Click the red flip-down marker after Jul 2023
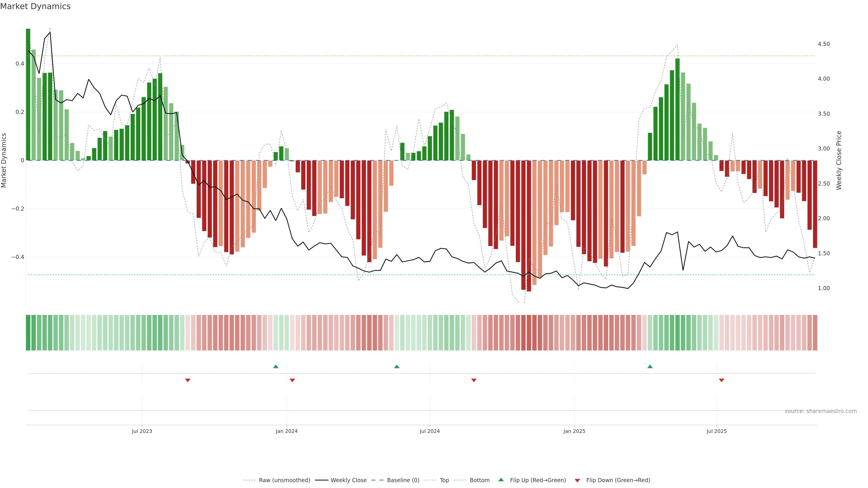The width and height of the screenshot is (868, 488). click(188, 380)
